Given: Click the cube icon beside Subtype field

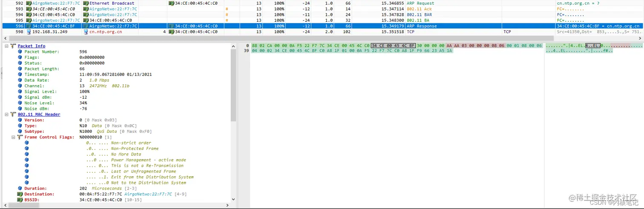Looking at the screenshot, I should tap(20, 132).
